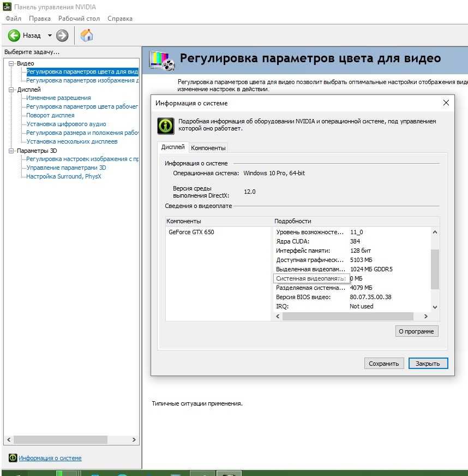Click the grey Forward arrow icon

62,35
